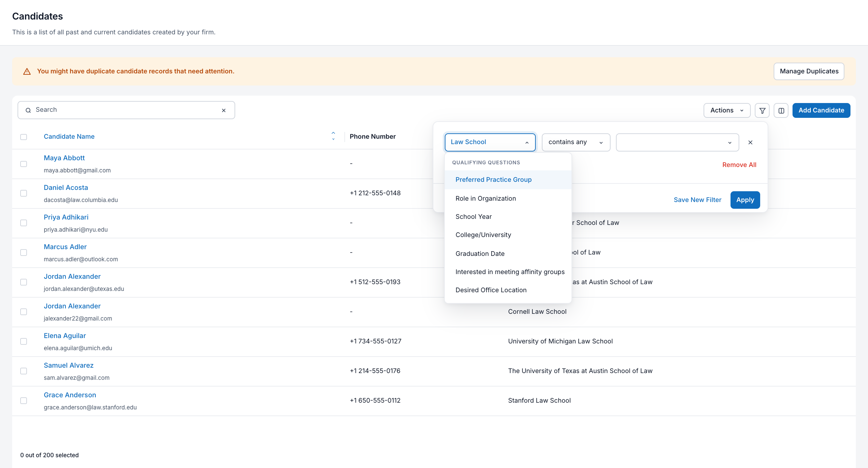Select Role in Organization option
This screenshot has height=468, width=868.
coord(508,199)
